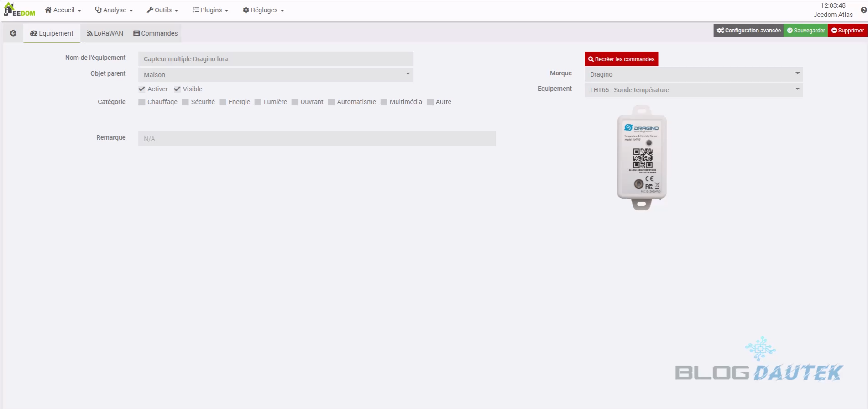The image size is (868, 409).
Task: Switch to the LoRaWAN tab
Action: (105, 33)
